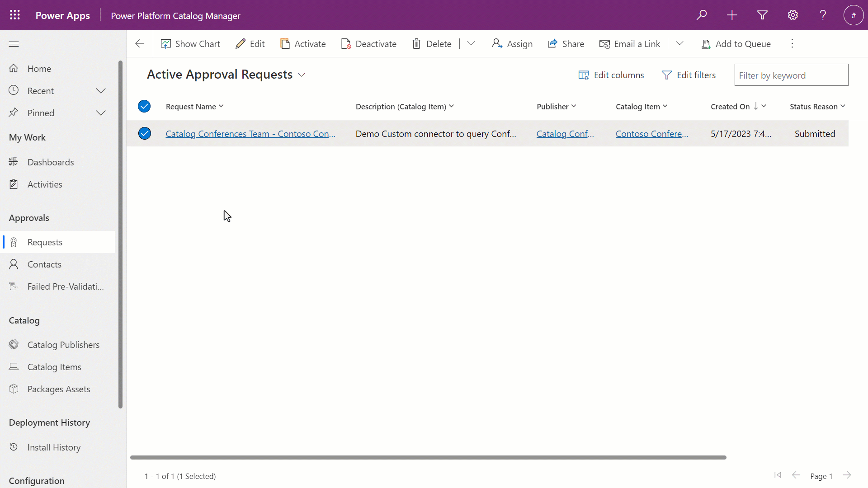Open the Active Approval Requests view selector
The image size is (868, 488).
point(302,75)
